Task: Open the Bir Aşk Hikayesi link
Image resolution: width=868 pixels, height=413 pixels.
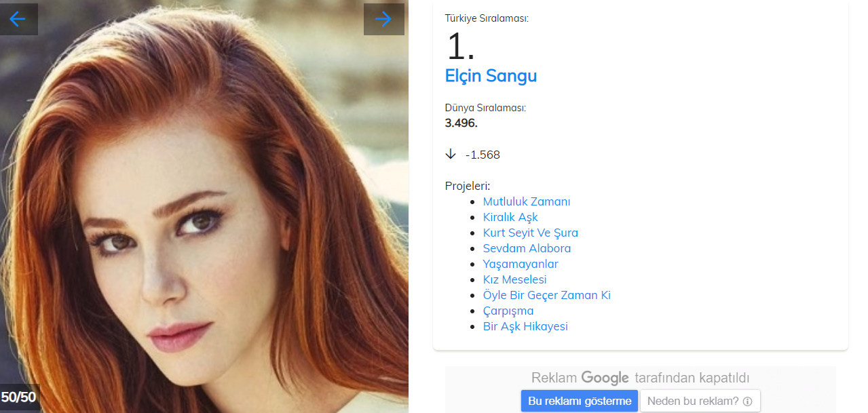Action: pyautogui.click(x=525, y=326)
